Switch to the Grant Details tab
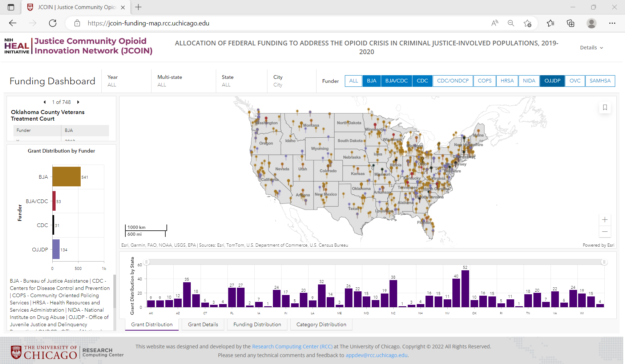 click(203, 324)
